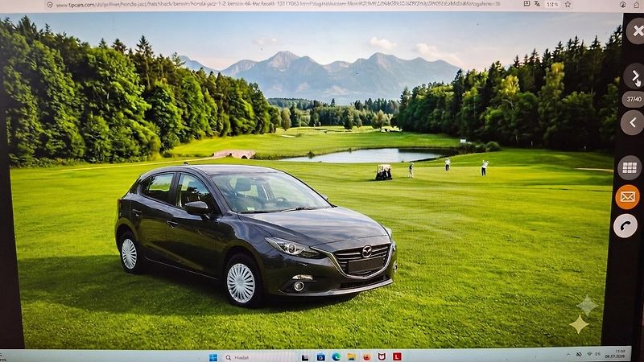Open the volume control in the system tray
Image resolution: width=644 pixels, height=362 pixels.
(598, 354)
